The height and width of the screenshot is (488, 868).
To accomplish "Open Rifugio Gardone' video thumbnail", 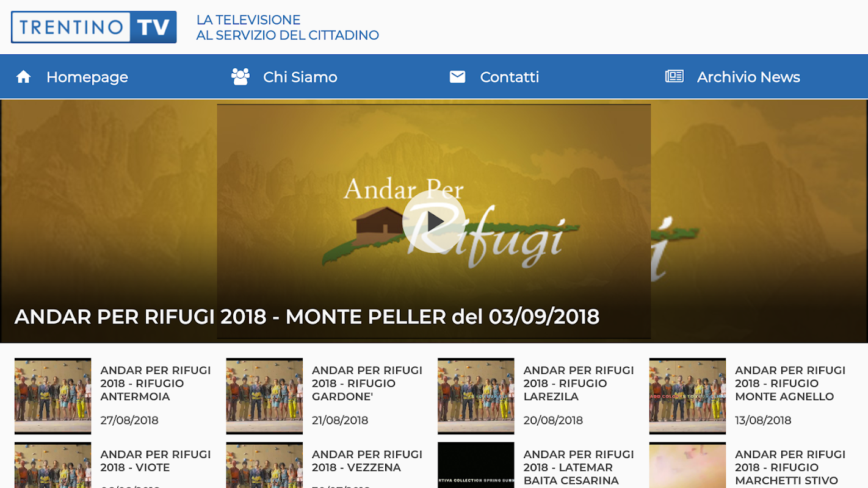I will 264,396.
